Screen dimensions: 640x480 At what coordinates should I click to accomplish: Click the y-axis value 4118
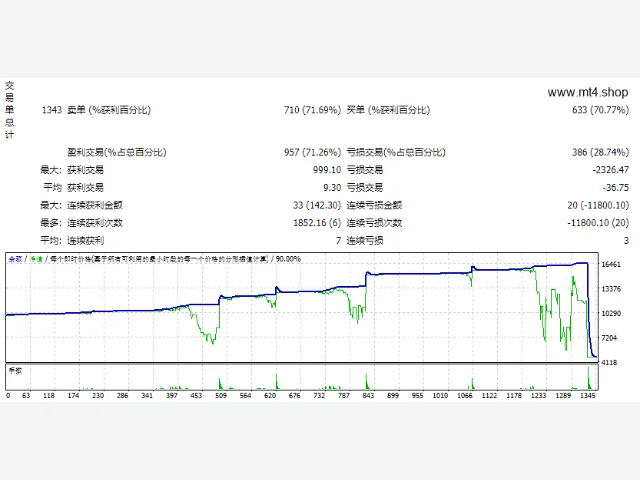(x=609, y=362)
